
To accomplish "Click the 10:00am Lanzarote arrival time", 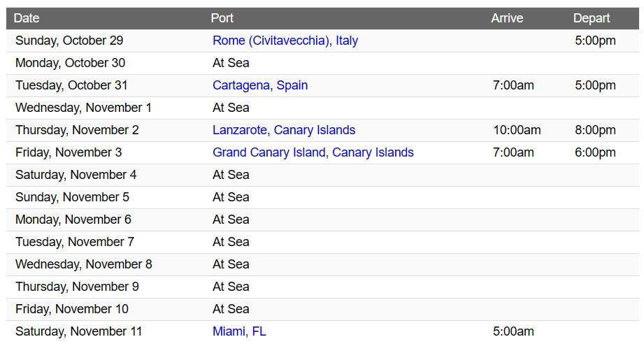I will click(x=517, y=130).
